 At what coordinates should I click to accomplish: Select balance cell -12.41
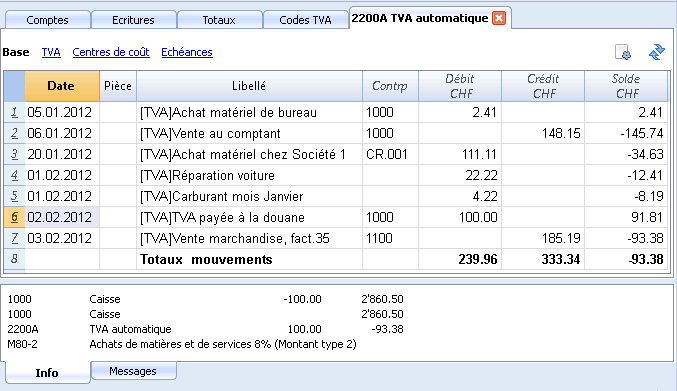(x=626, y=175)
